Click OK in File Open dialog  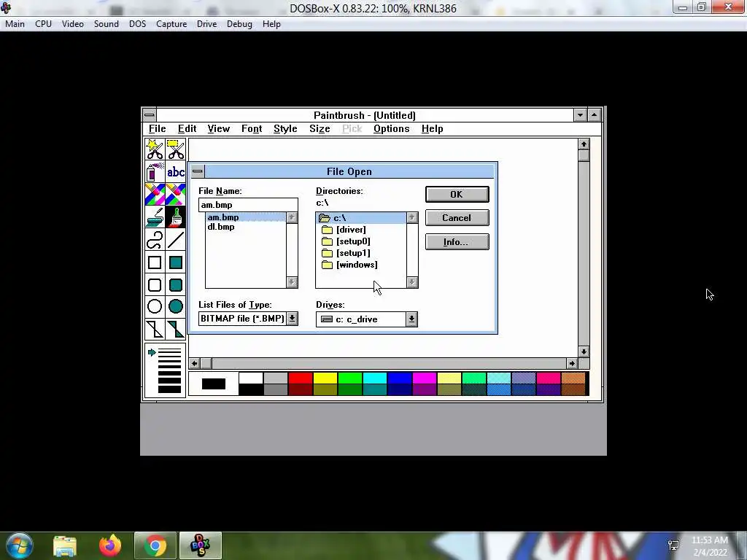[x=457, y=194]
